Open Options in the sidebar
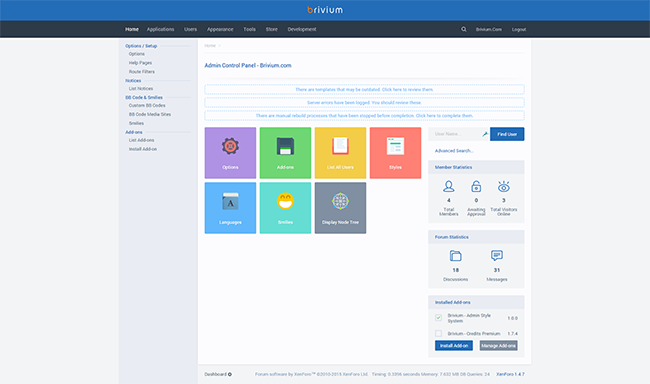 (137, 54)
